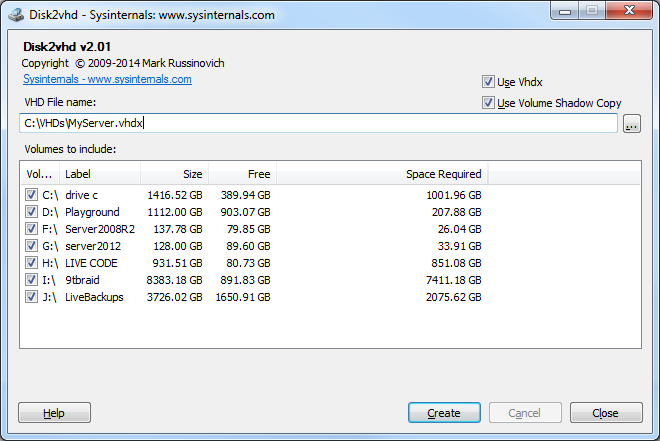Click the Disk2vhd app icon in title bar
Image resolution: width=660 pixels, height=441 pixels.
[16, 15]
